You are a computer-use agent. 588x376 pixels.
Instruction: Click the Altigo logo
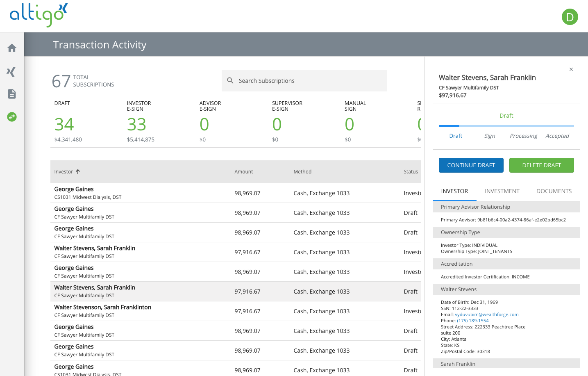coord(39,15)
